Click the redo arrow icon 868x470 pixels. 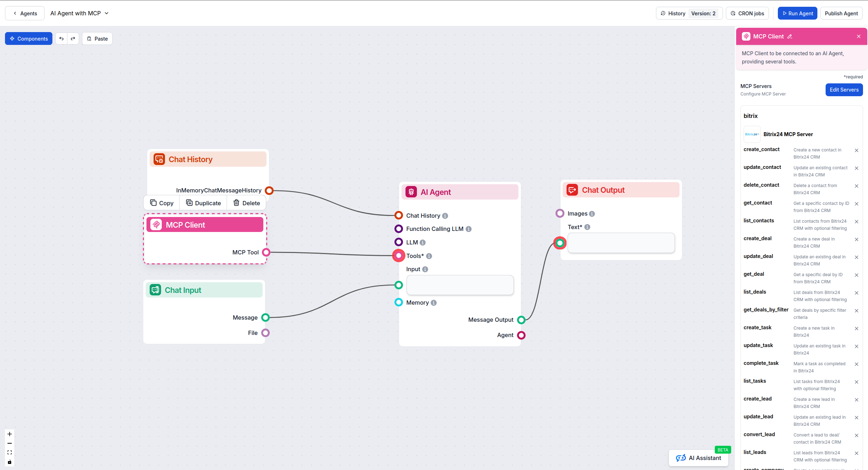[x=73, y=38]
